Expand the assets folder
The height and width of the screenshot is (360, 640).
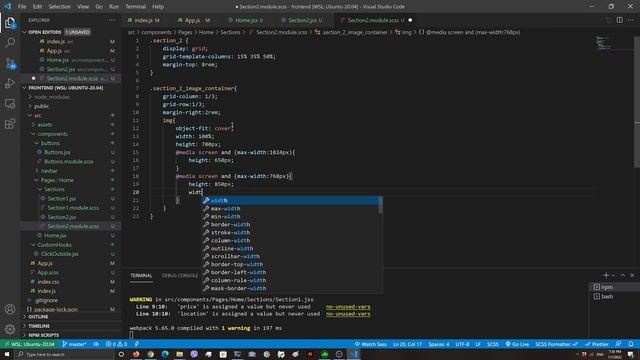(45, 124)
